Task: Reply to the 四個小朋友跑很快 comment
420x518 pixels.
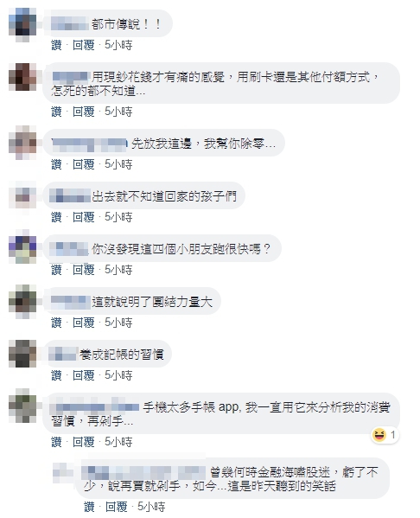Action: (84, 270)
